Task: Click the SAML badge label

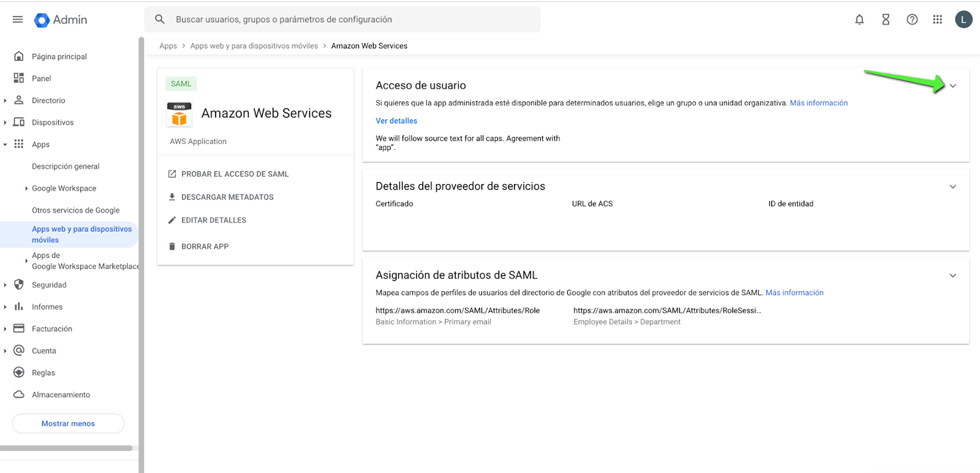Action: (x=181, y=84)
